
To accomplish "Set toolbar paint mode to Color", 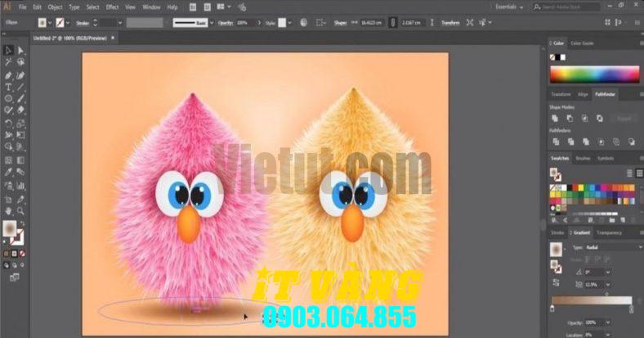I will [7, 254].
